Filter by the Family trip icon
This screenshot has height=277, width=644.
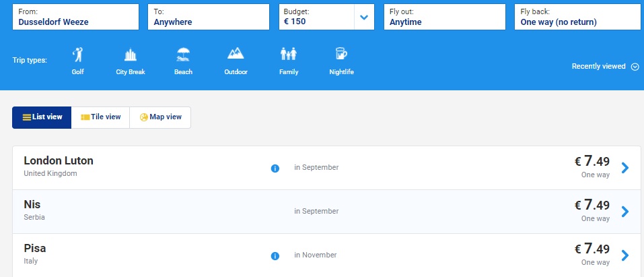(x=289, y=55)
